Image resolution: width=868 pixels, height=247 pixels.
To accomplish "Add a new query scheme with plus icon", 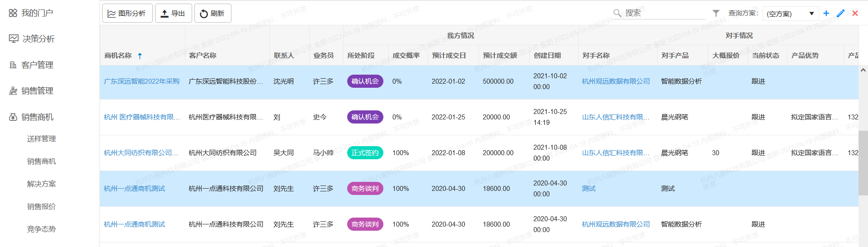I will point(826,13).
